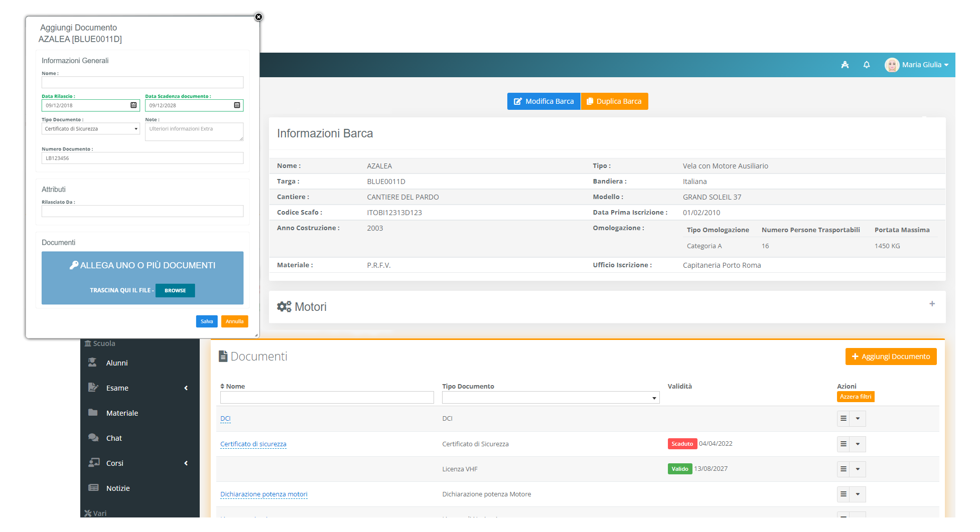Expand actions caret for Licenza VHF row

[858, 469]
